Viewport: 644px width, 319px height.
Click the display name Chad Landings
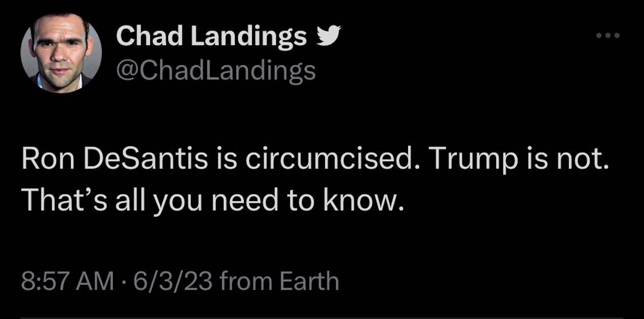[x=211, y=36]
